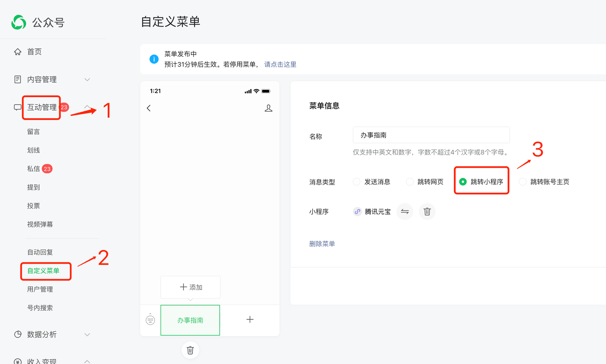The image size is (606, 364).
Task: Select the 跳转网页 radio option
Action: (x=409, y=182)
